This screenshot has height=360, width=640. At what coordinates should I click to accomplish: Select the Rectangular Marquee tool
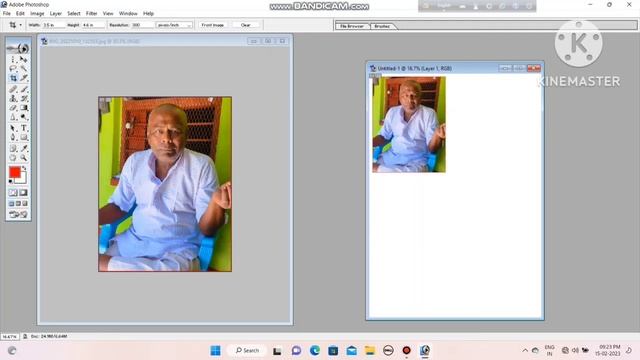click(13, 60)
